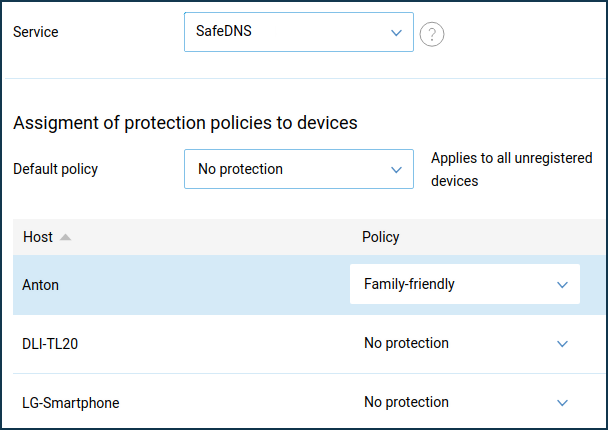Open Anton's Family-friendly policy dropdown
The height and width of the screenshot is (430, 608).
pyautogui.click(x=465, y=284)
